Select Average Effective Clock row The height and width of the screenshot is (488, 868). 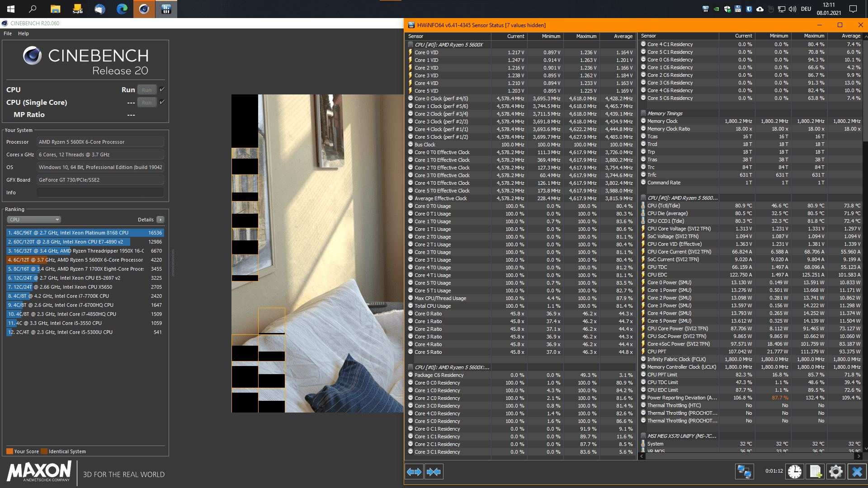tap(521, 198)
